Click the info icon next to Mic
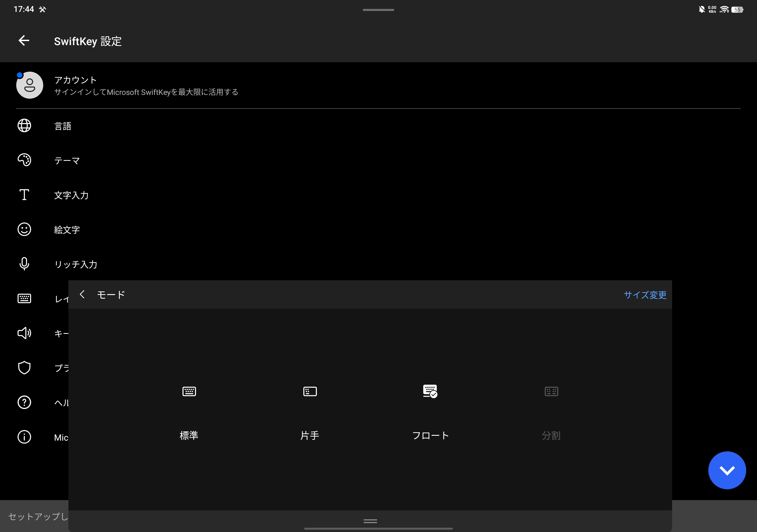Viewport: 757px width, 532px height. tap(24, 437)
